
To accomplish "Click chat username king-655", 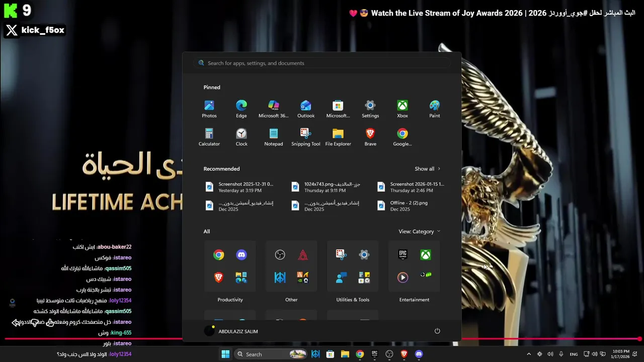I will 121,333.
